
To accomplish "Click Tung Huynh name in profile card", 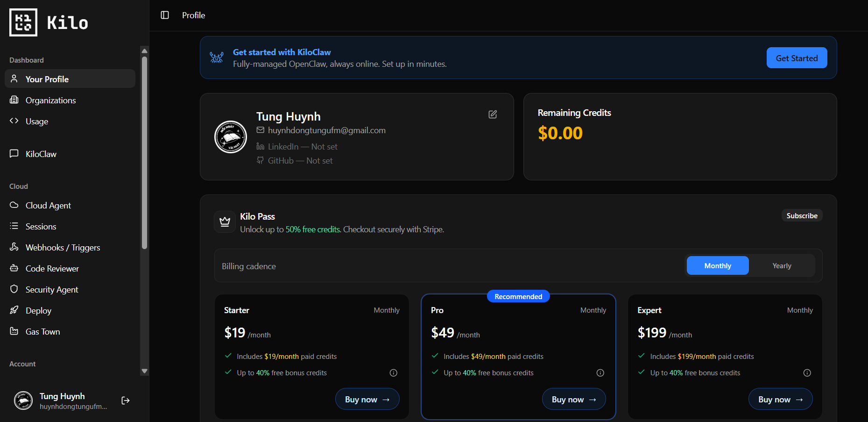I will 288,116.
